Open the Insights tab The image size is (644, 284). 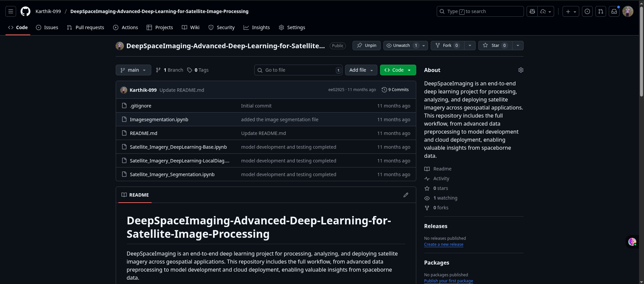[x=257, y=27]
